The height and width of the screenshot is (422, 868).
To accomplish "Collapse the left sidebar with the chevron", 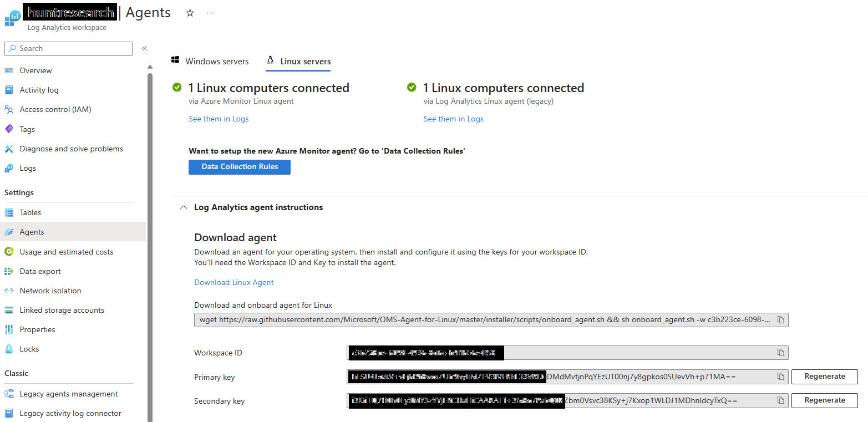I will pos(145,48).
